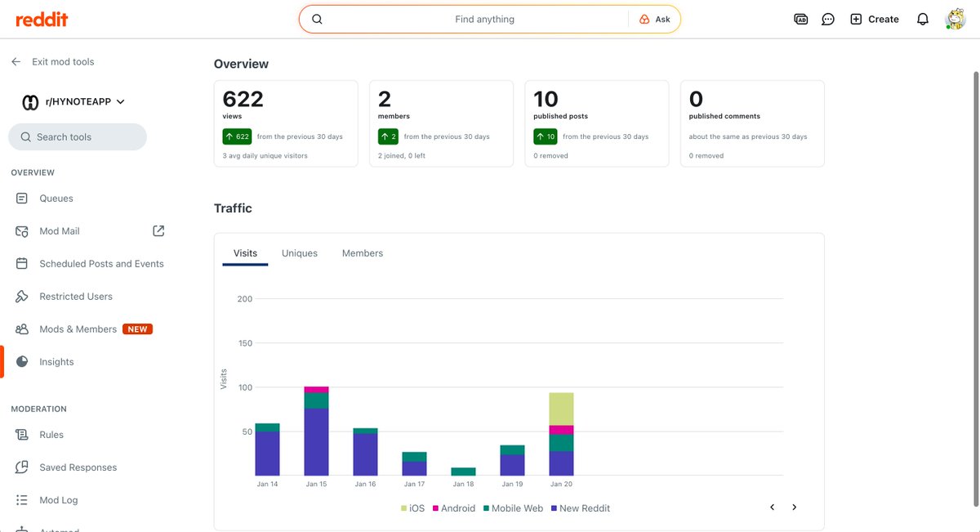Open Saved Responses page
Viewport: 980px width, 532px height.
click(x=78, y=467)
